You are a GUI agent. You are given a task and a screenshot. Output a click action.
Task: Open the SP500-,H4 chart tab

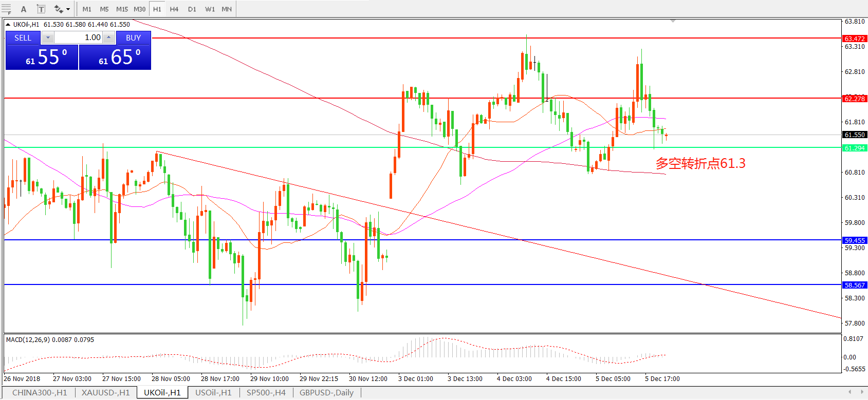(266, 393)
